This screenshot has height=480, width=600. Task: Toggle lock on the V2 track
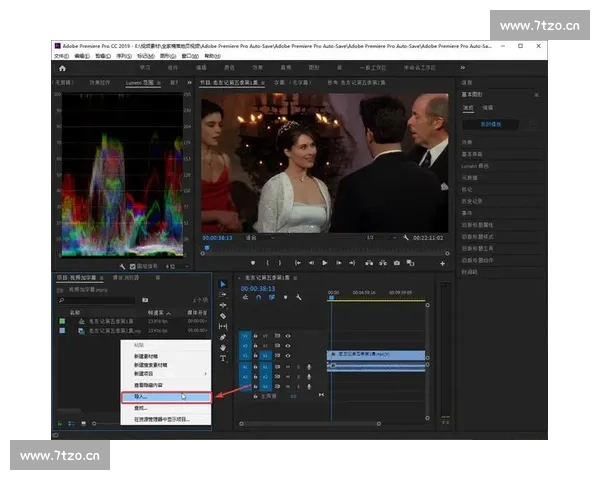[255, 345]
